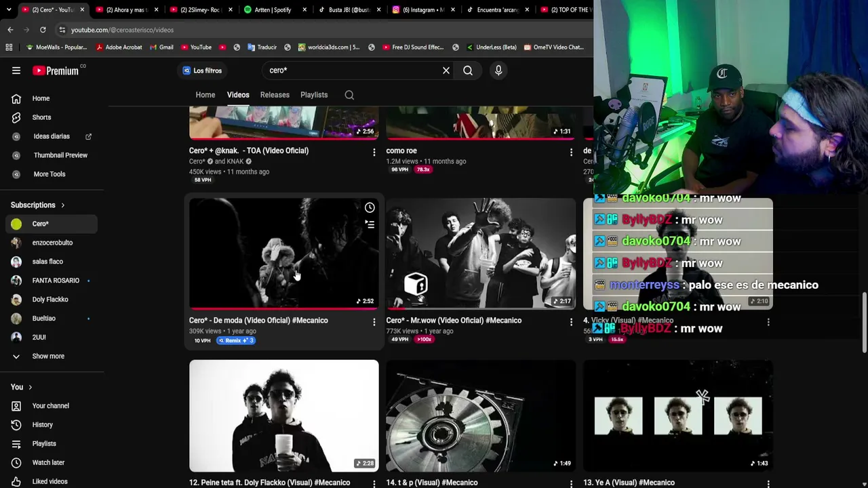Reload the page with the refresh icon
This screenshot has height=488, width=868.
43,30
